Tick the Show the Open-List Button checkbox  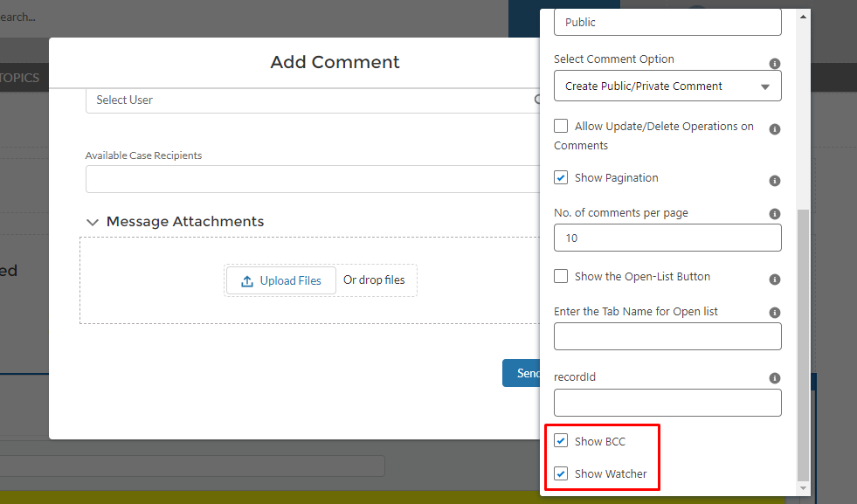[x=561, y=277]
